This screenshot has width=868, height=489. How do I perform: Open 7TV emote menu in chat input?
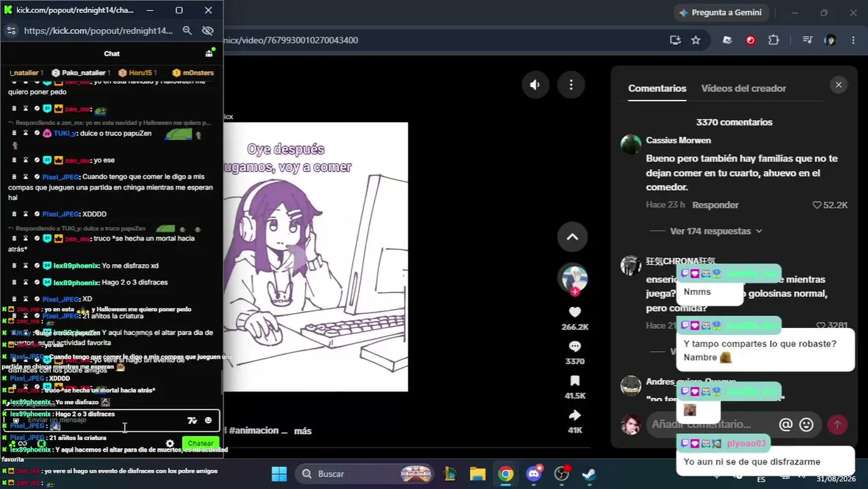click(192, 421)
